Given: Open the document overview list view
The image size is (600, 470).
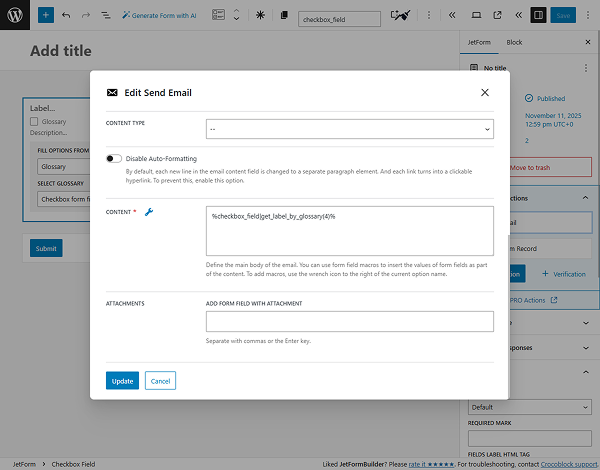Looking at the screenshot, I should (106, 15).
